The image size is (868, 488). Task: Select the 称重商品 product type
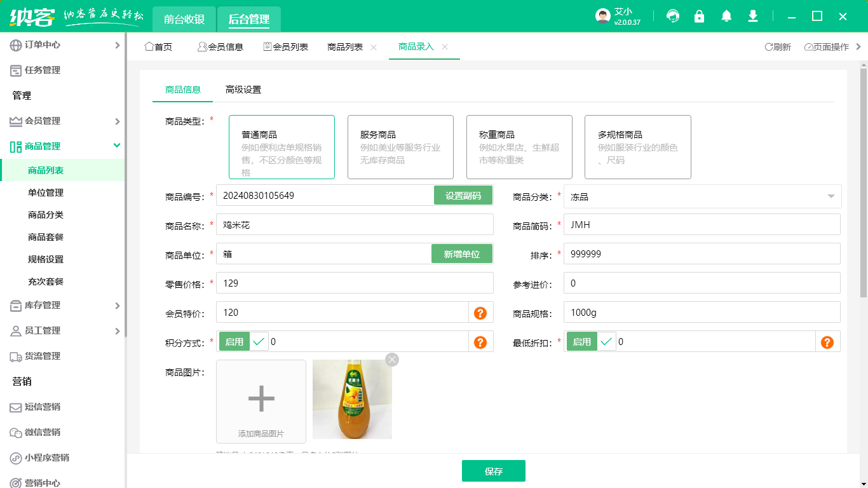[519, 147]
